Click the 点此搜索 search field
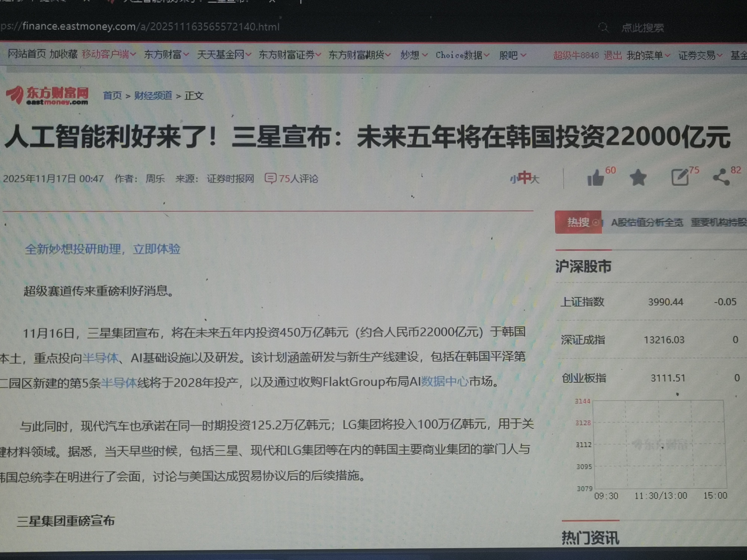 (642, 28)
